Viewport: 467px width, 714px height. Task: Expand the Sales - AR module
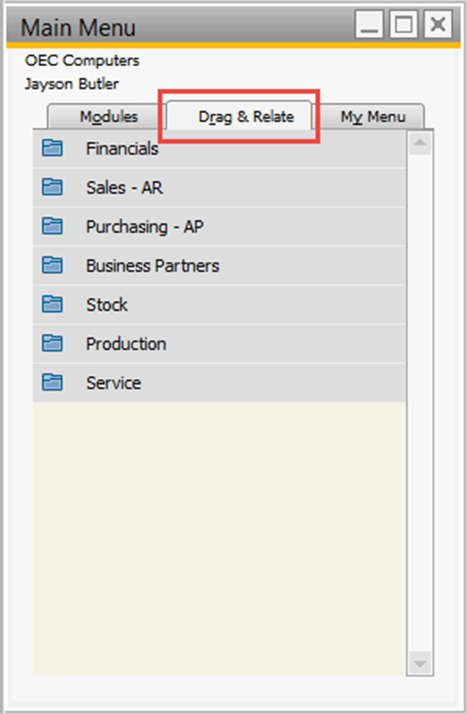219,188
